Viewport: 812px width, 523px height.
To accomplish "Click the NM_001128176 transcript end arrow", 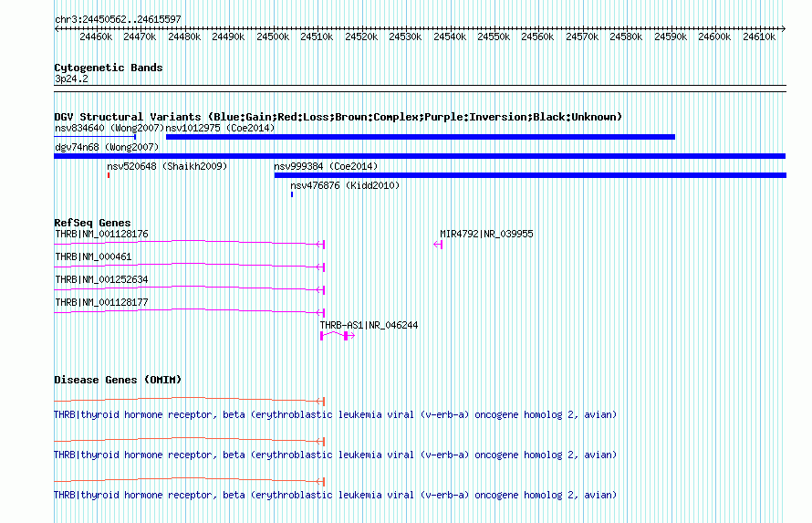I will tap(320, 245).
